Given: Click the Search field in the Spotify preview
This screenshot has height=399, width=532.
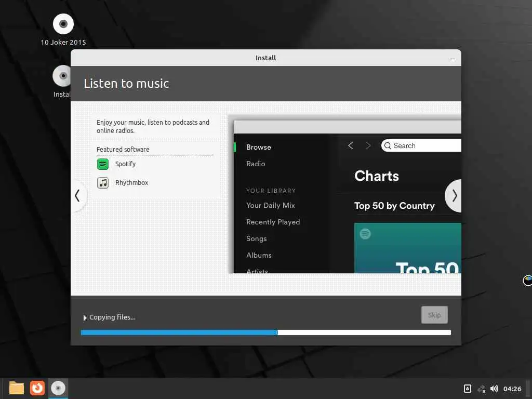Looking at the screenshot, I should [x=421, y=145].
